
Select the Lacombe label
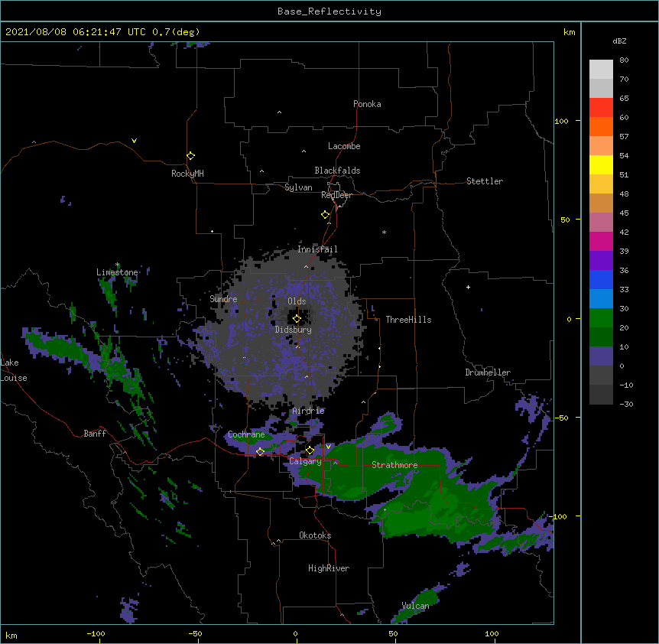(x=344, y=146)
